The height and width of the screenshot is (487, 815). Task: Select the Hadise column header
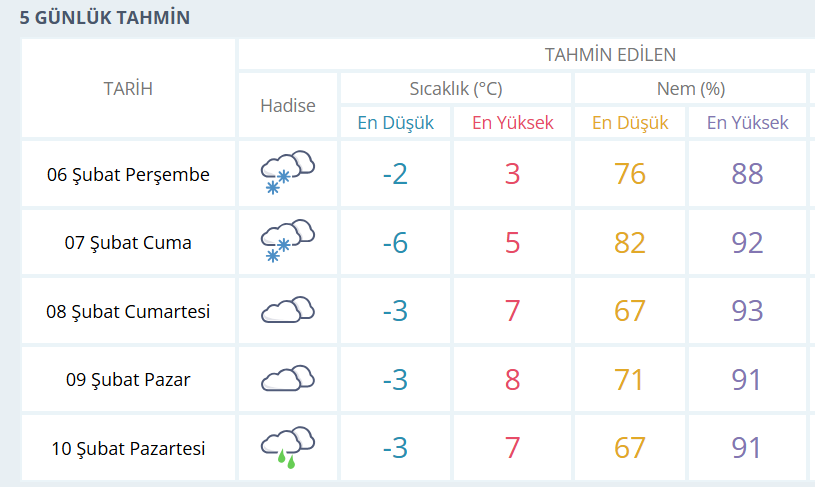click(x=287, y=106)
